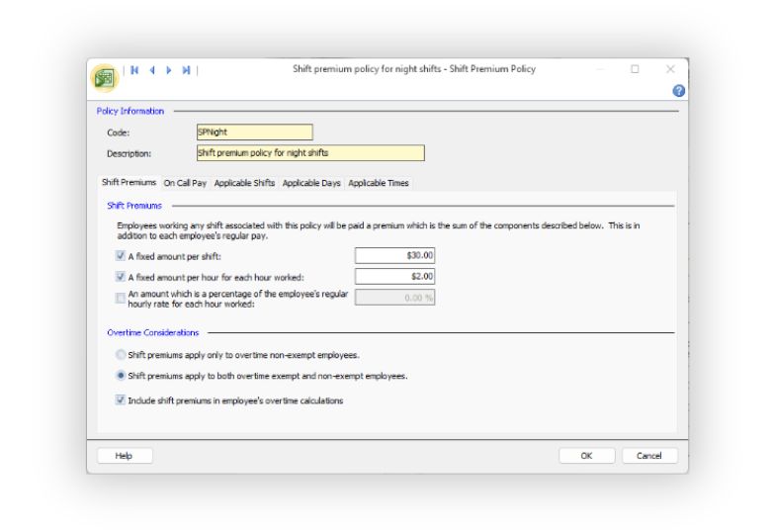Click the 'Policy Information' section heading

[130, 111]
